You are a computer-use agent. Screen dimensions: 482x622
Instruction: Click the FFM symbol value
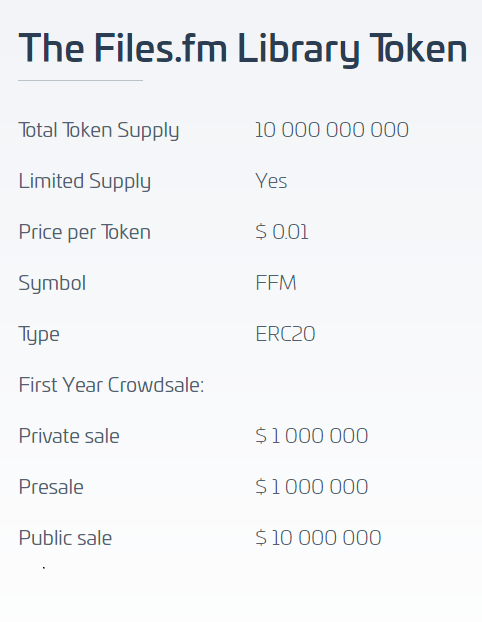[x=276, y=283]
